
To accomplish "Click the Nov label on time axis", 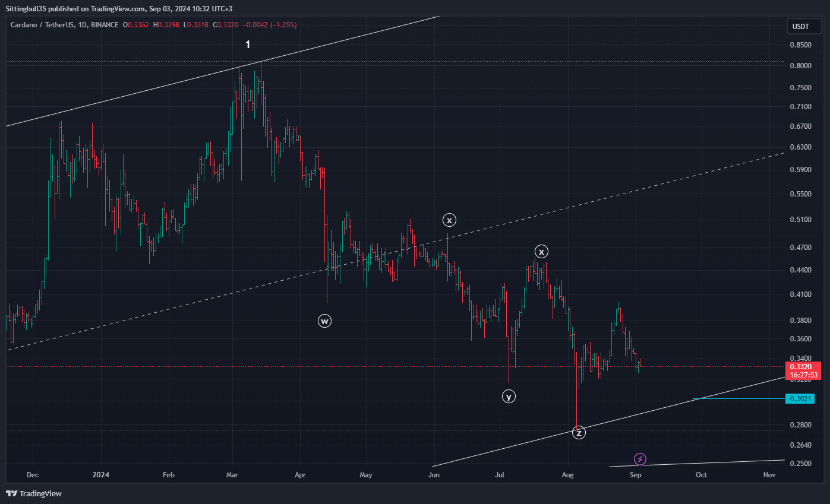I will pyautogui.click(x=769, y=475).
